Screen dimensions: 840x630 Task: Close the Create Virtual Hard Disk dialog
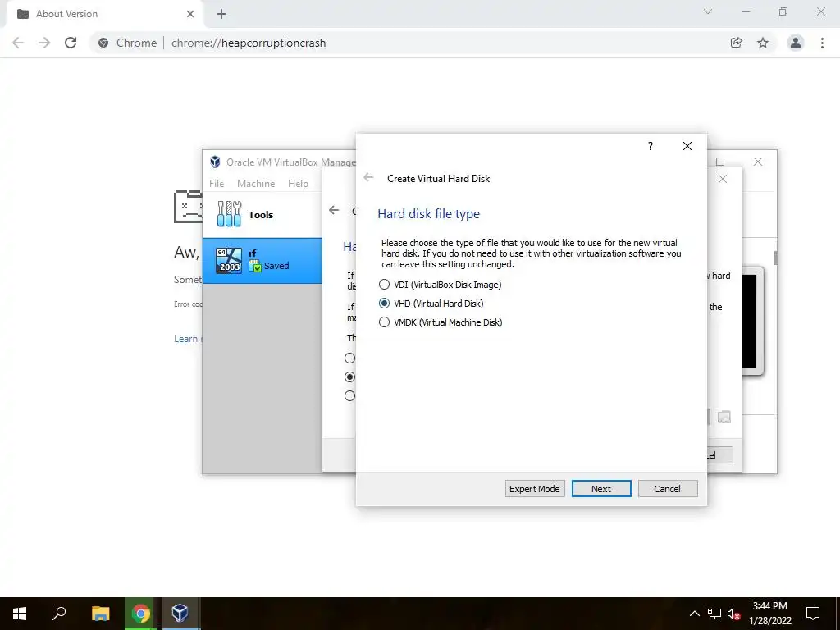click(x=687, y=146)
